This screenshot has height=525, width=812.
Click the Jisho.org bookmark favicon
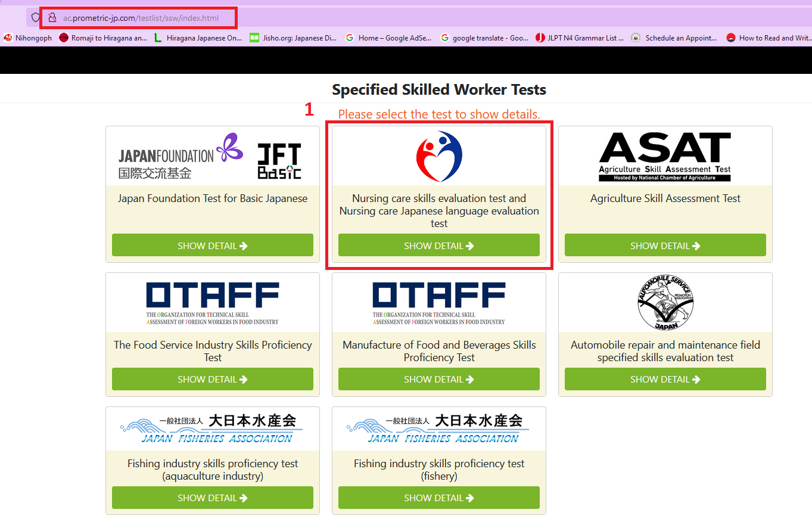click(x=254, y=38)
